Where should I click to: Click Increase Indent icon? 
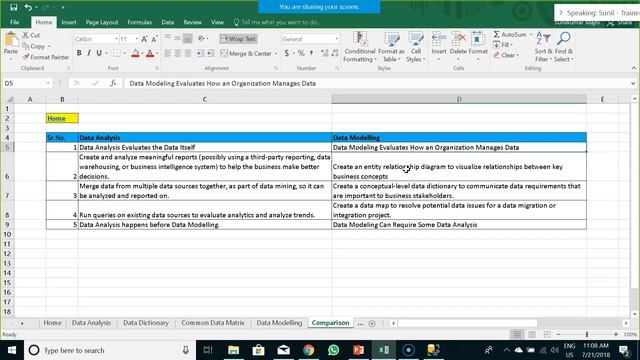[x=210, y=53]
